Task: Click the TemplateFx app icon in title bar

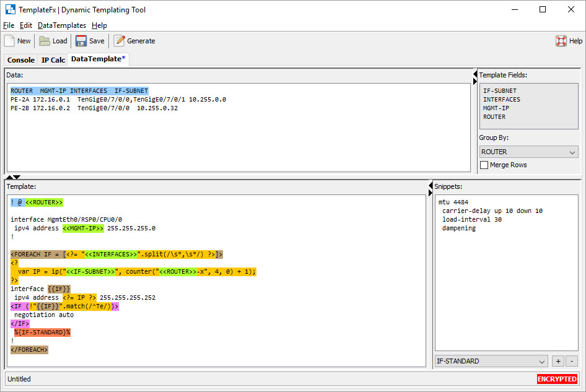Action: 11,9
